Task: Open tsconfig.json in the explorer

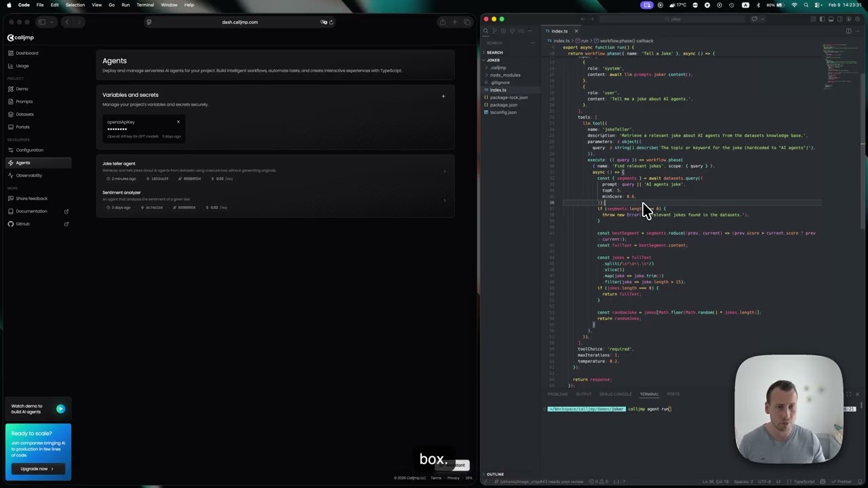Action: point(511,113)
